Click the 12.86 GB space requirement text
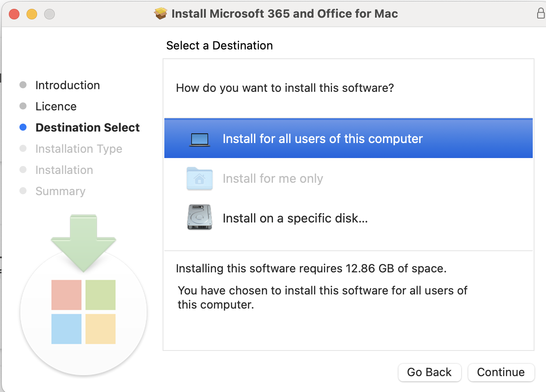Viewport: 546px width, 392px height. point(311,268)
